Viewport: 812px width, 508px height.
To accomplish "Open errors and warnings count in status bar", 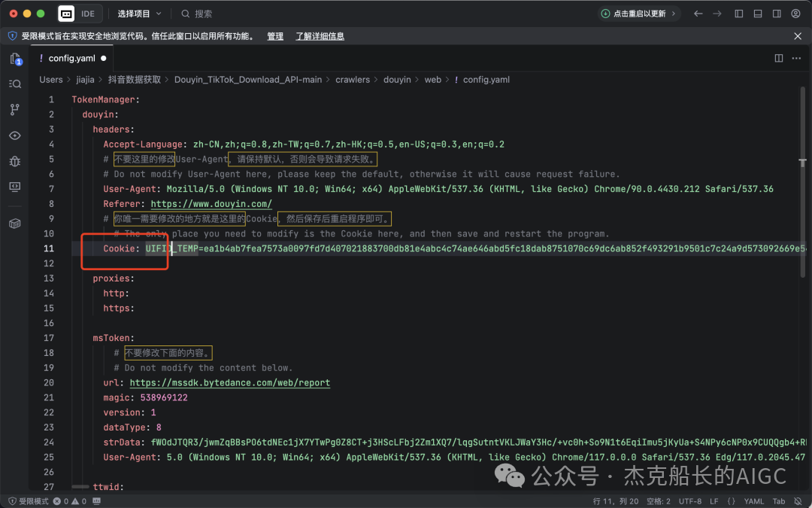I will tap(70, 501).
